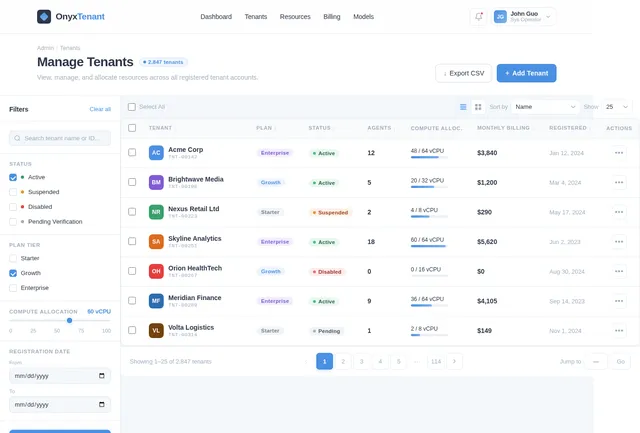Go to the Resources nav item
The image size is (640, 433).
click(295, 17)
